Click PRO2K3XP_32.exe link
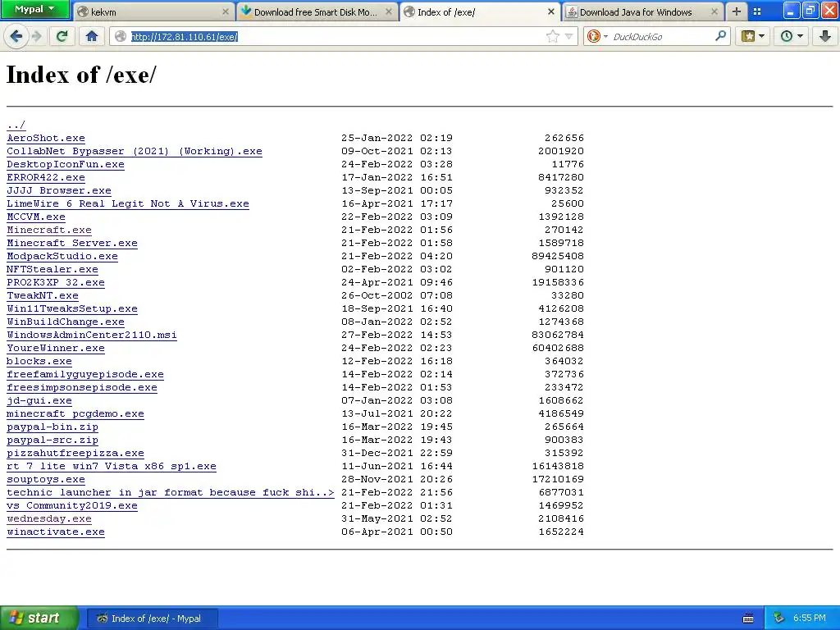Viewport: 840px width, 630px height. tap(56, 282)
